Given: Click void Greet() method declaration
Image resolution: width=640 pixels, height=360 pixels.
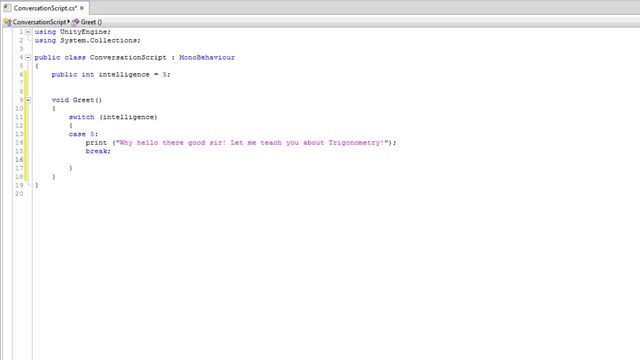Looking at the screenshot, I should coord(77,100).
